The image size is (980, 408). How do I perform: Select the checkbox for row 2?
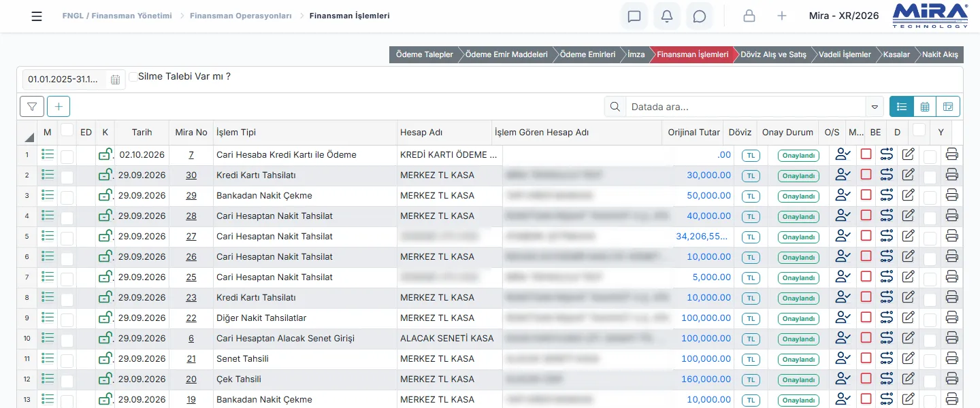tap(67, 176)
